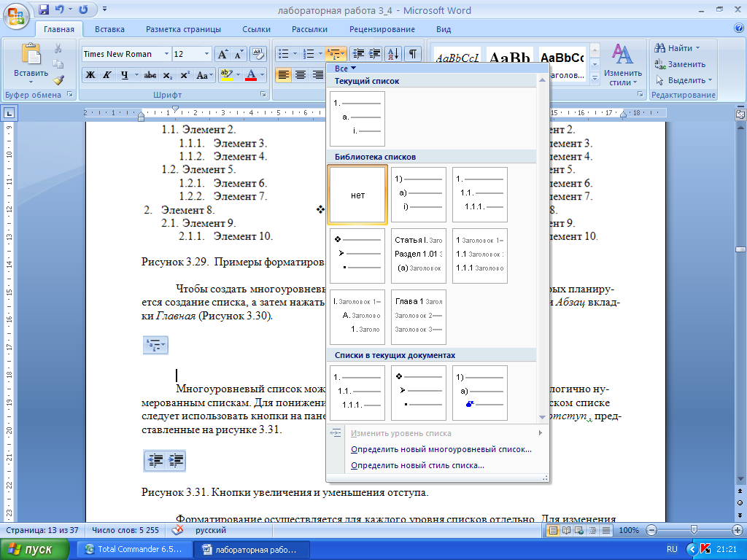747x560 pixels.
Task: Open the Все filter dropdown in list gallery
Action: point(345,69)
